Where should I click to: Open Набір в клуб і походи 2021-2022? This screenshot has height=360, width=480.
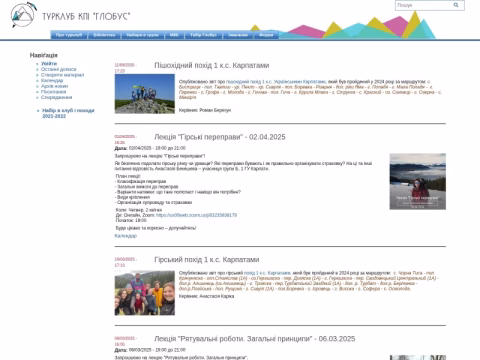tap(68, 113)
